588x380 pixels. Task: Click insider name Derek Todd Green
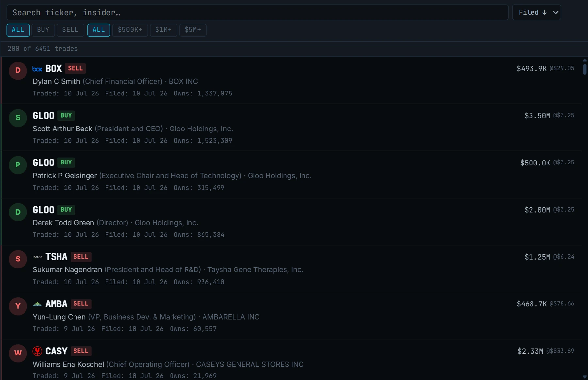point(63,223)
